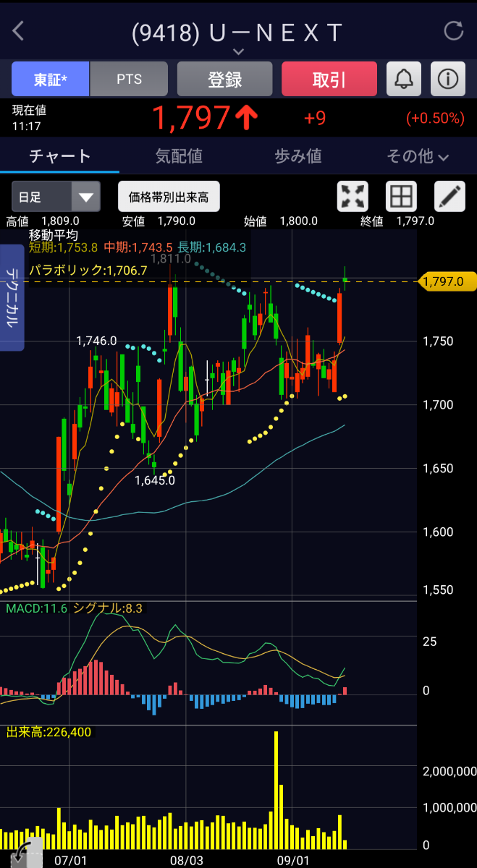The width and height of the screenshot is (477, 868).
Task: Select the 歩み値 tab
Action: click(298, 156)
